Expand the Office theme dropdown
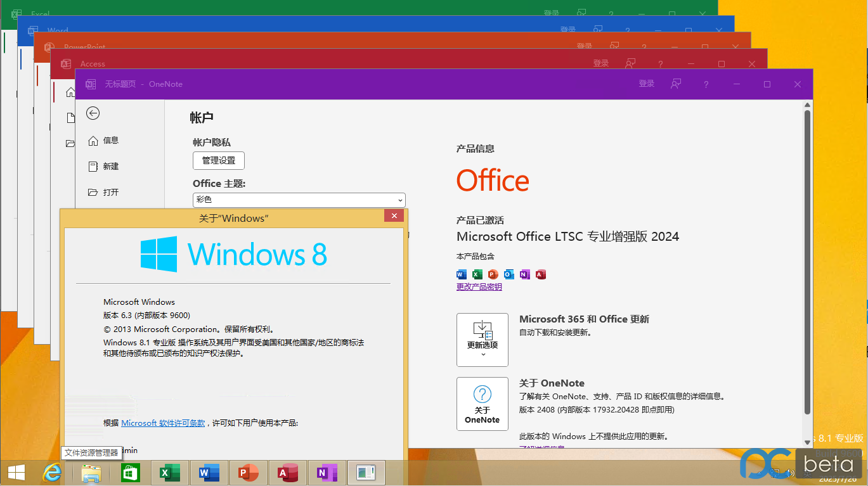The height and width of the screenshot is (486, 868). [x=299, y=200]
